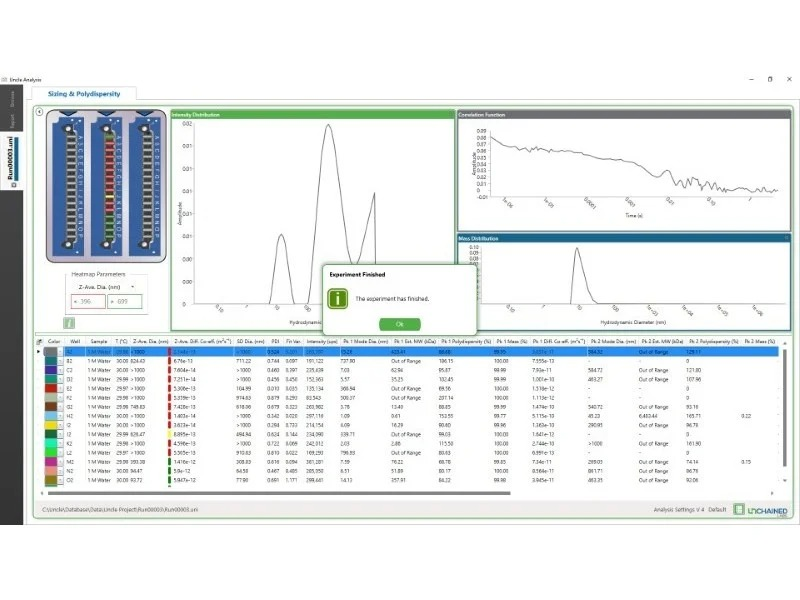This screenshot has width=800, height=600.
Task: Collapse the plate panel with the back arrow
Action: pyautogui.click(x=39, y=112)
